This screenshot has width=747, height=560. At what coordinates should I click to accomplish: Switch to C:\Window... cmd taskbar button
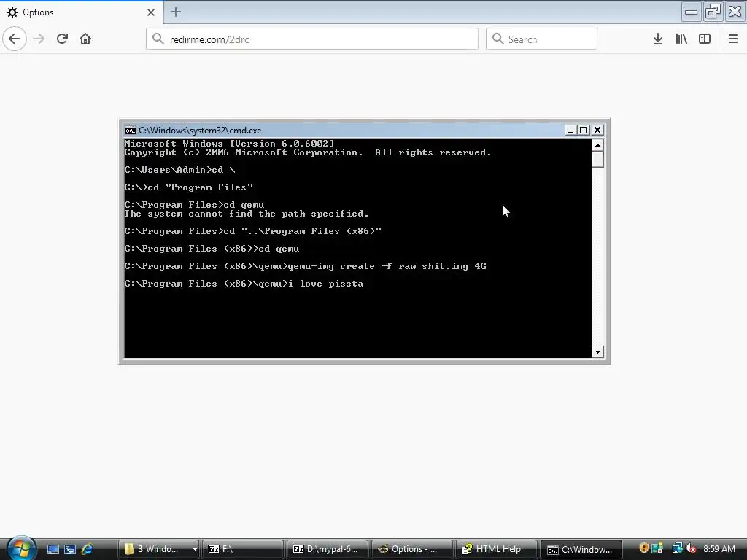[x=581, y=549]
